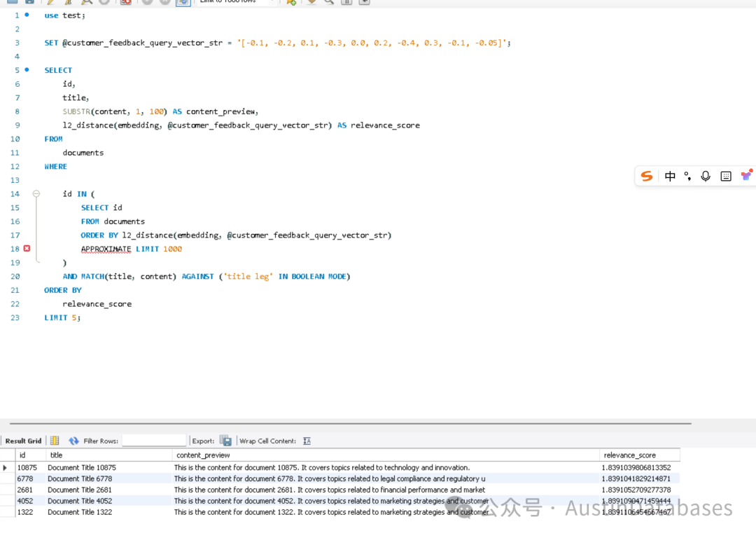Select cell 'Document Title 4052'
Image resolution: width=756 pixels, height=538 pixels.
click(x=109, y=501)
